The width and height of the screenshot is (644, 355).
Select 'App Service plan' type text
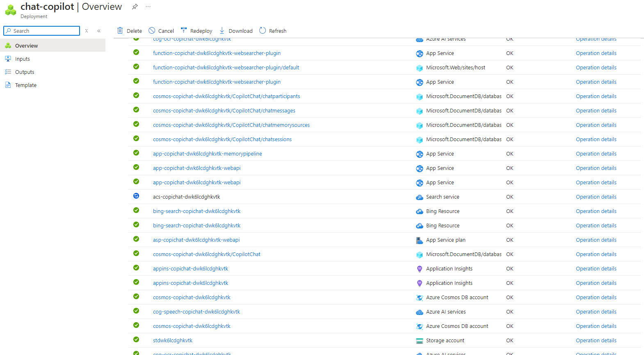(x=446, y=240)
